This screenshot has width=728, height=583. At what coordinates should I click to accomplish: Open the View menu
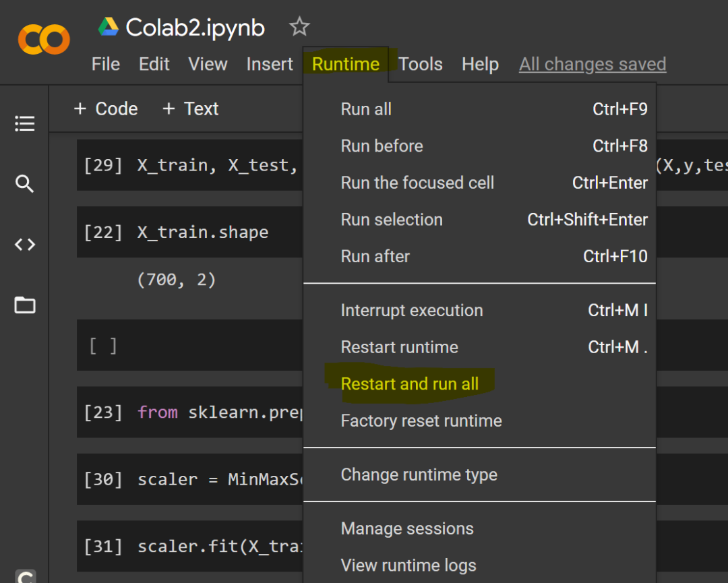point(208,64)
